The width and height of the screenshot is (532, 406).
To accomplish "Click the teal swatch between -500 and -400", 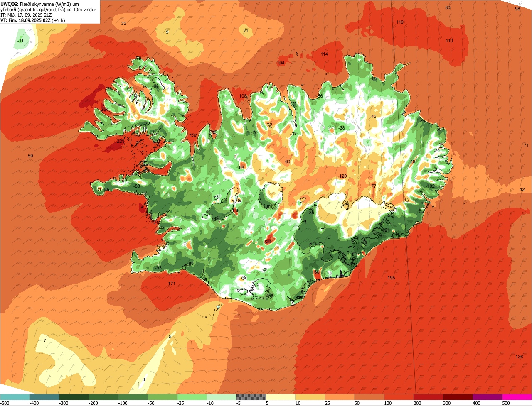I will pyautogui.click(x=15, y=397).
